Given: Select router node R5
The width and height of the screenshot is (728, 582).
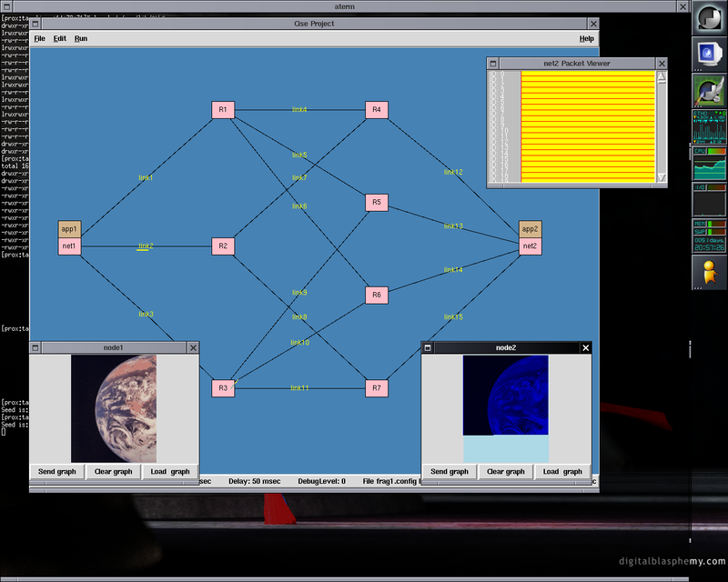Looking at the screenshot, I should coord(377,203).
